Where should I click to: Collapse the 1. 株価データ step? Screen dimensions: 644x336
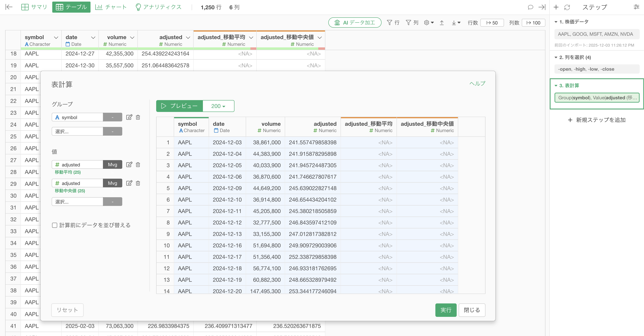556,22
